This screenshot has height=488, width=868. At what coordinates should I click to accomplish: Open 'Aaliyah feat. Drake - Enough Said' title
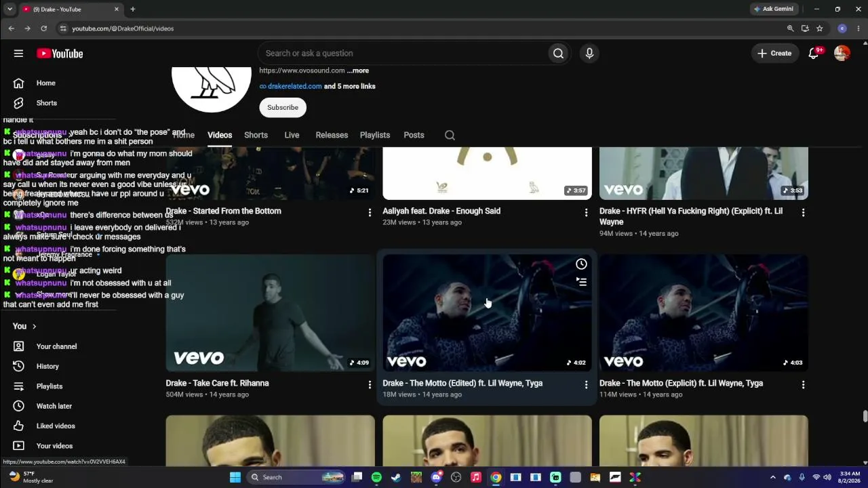point(441,211)
